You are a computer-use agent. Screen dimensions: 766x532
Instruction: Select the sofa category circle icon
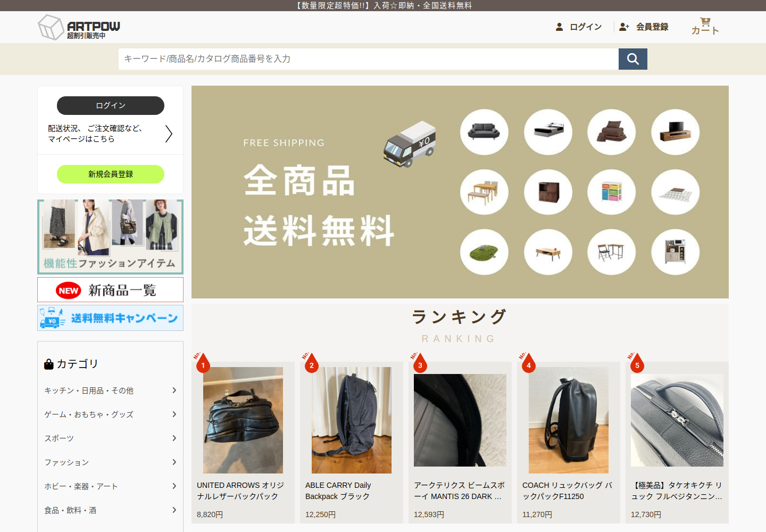coord(484,132)
